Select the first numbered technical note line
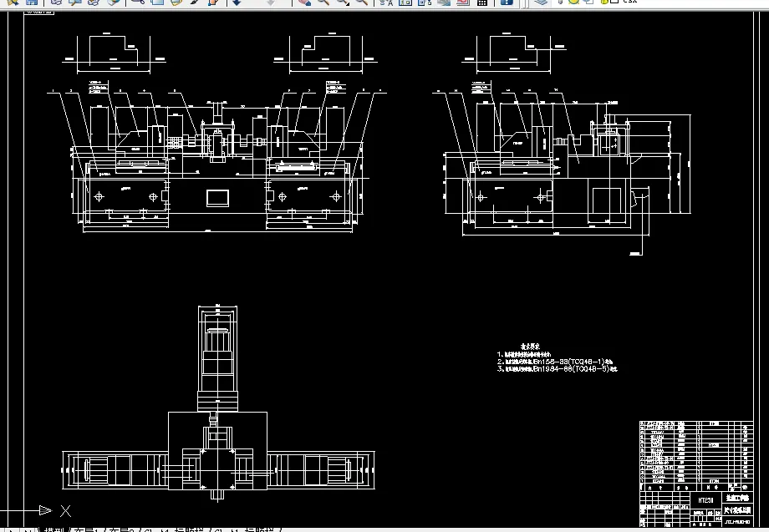This screenshot has width=769, height=532. point(524,354)
